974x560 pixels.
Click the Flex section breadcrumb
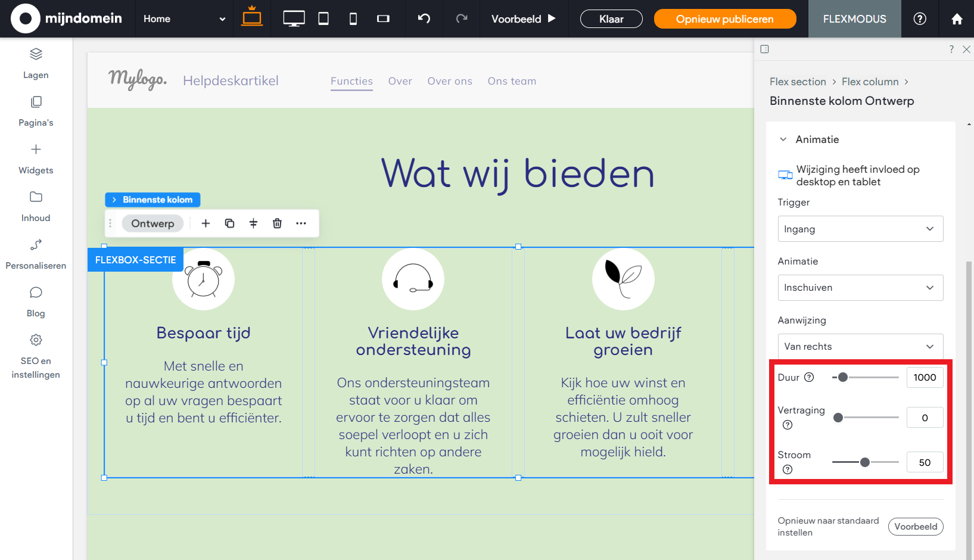[x=798, y=82]
